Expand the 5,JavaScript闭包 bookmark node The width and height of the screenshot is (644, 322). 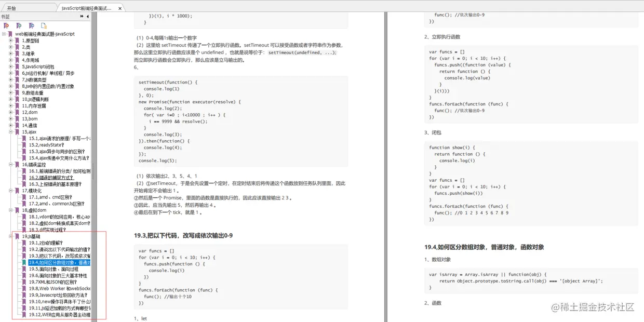[x=11, y=66]
